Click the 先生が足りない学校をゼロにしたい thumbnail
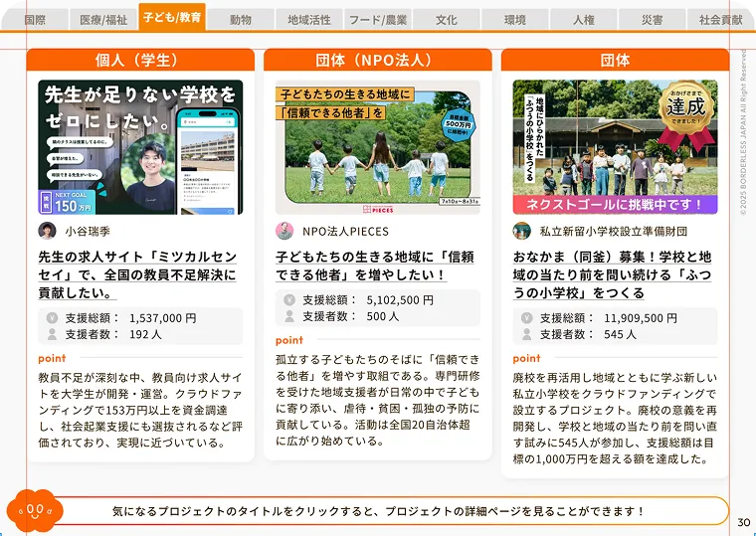756x536 pixels. click(x=140, y=147)
